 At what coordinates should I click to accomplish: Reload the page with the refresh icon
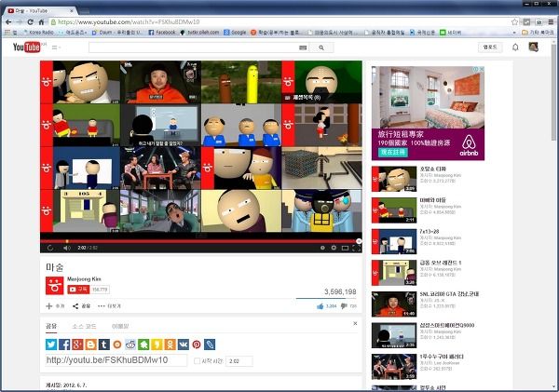(31, 22)
